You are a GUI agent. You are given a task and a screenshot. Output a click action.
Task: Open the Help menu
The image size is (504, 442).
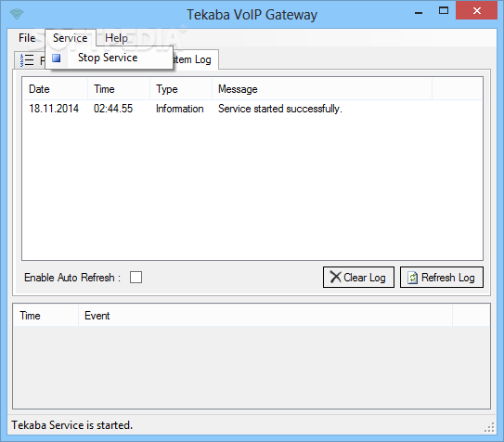[x=116, y=38]
